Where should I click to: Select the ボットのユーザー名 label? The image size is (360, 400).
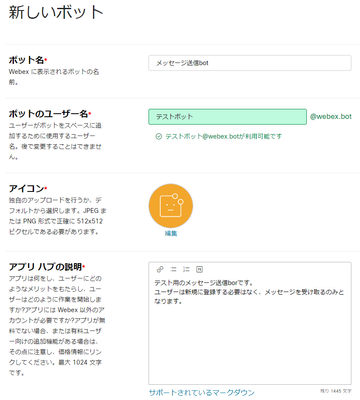point(48,114)
